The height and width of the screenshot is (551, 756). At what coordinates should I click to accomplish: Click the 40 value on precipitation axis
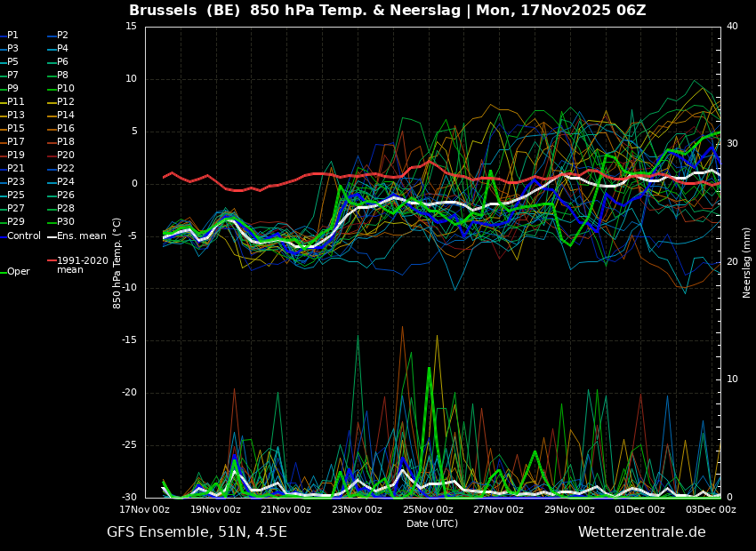pyautogui.click(x=732, y=26)
